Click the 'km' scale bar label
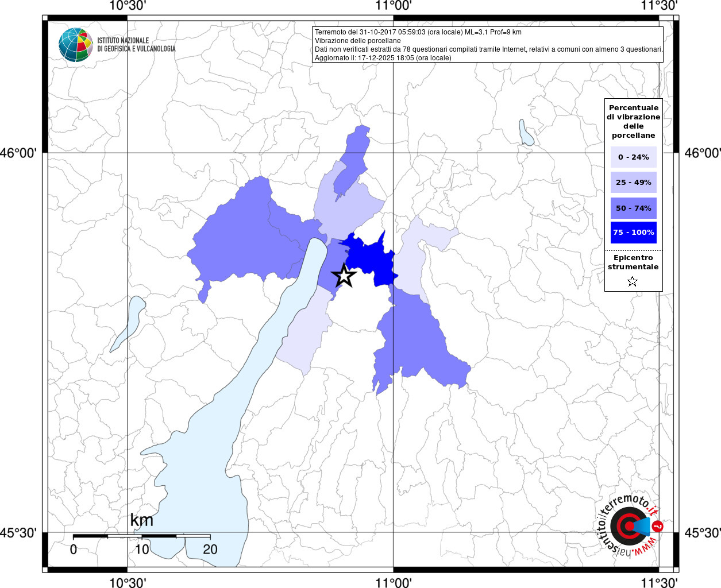Screen dimensions: 721x588 141,520
